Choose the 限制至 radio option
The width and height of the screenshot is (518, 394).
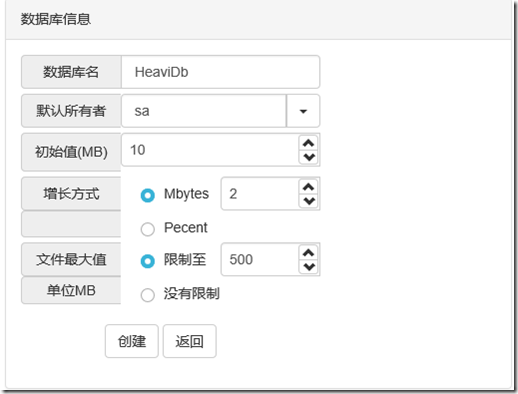coord(148,261)
